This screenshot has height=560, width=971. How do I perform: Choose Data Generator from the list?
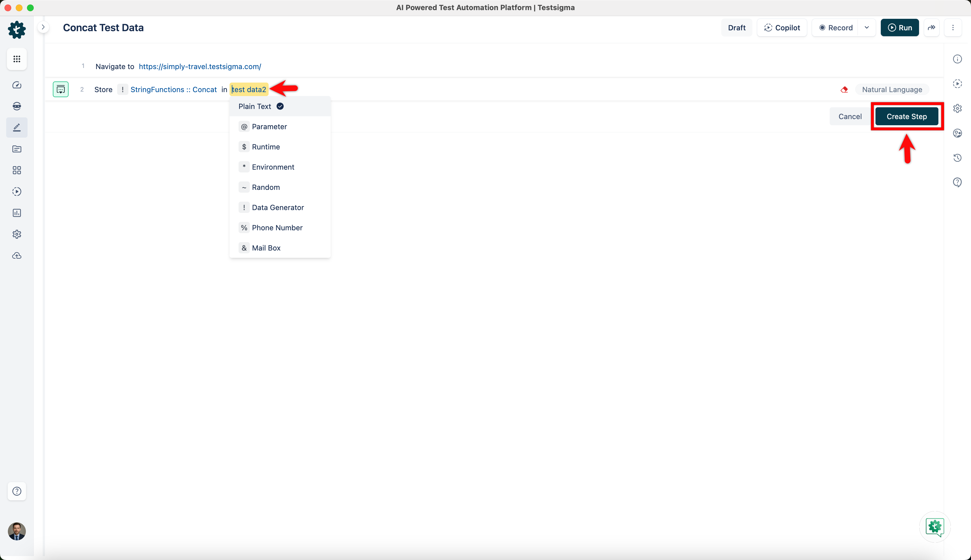click(x=277, y=208)
